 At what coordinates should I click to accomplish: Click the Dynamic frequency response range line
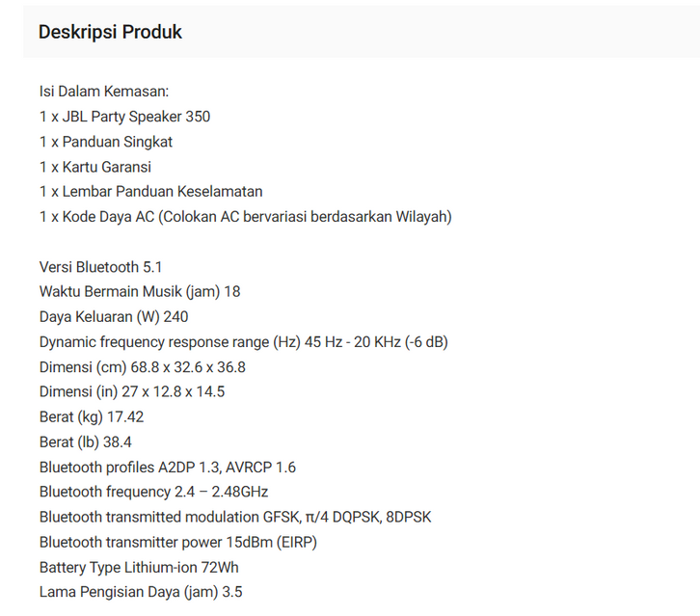[x=243, y=341]
